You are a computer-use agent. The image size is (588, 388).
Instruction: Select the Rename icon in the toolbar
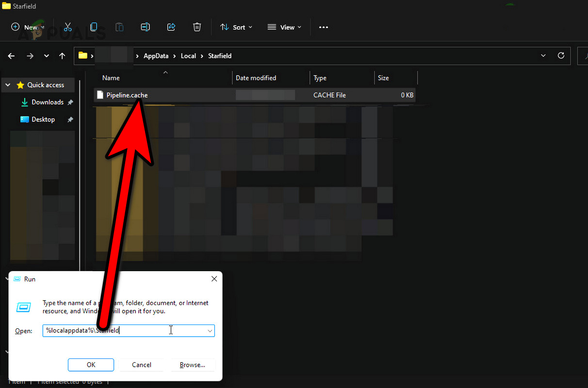(x=145, y=27)
